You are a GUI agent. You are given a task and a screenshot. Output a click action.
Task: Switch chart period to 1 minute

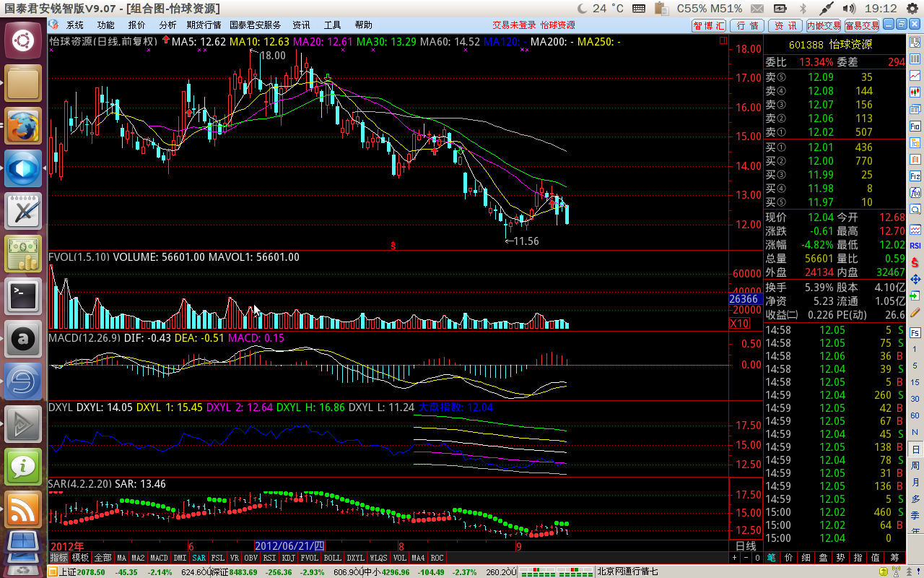915,350
